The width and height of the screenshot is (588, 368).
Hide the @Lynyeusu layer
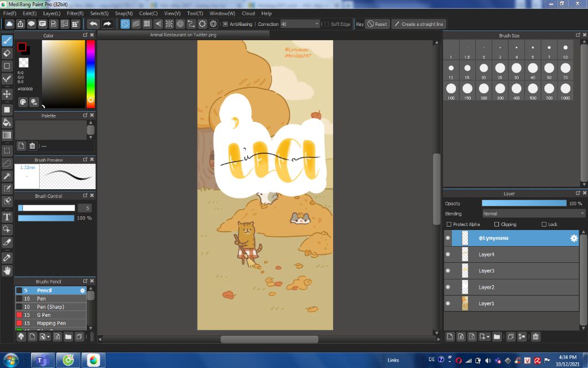click(x=448, y=238)
